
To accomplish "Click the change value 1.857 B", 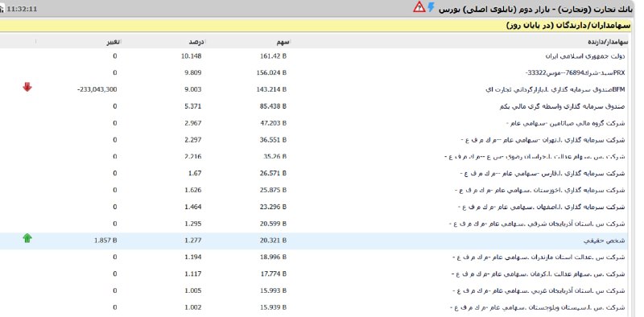I will coord(105,241).
